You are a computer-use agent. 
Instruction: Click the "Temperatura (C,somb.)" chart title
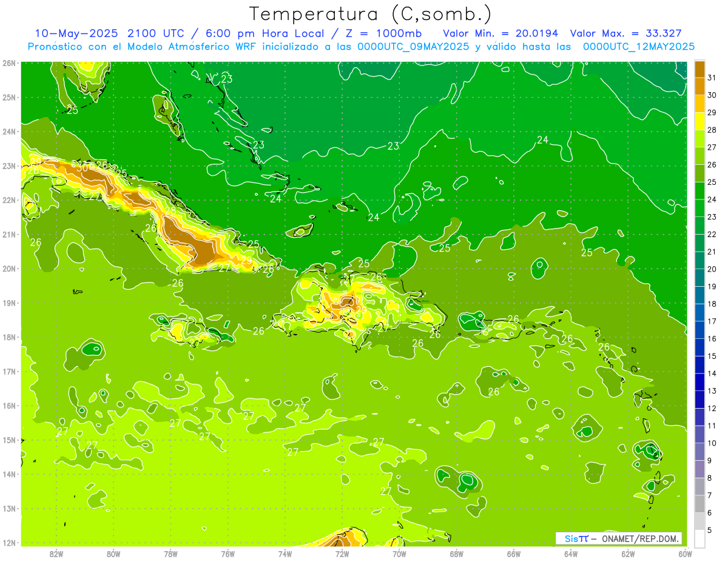pyautogui.click(x=370, y=13)
